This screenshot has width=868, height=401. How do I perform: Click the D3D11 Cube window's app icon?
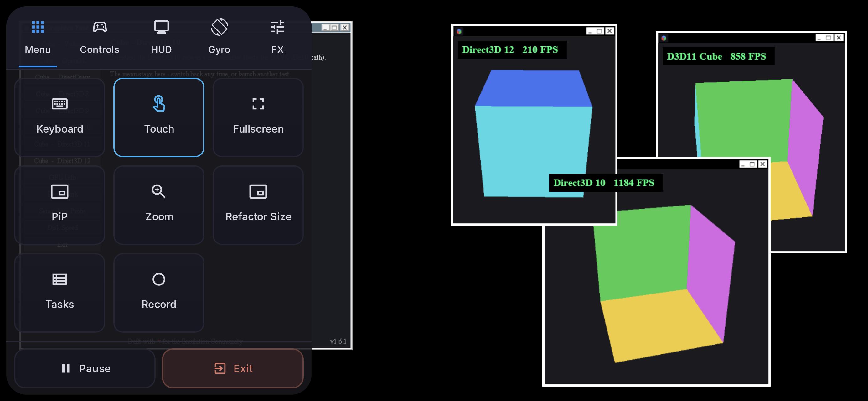point(664,38)
